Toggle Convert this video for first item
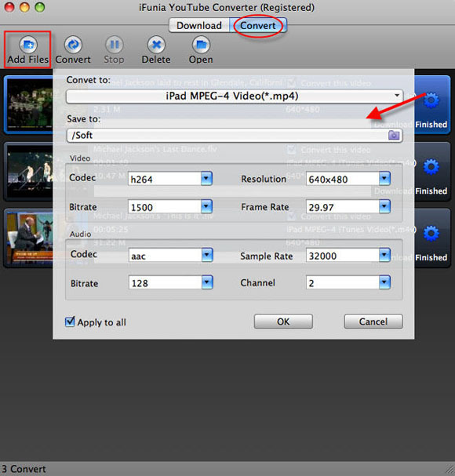 tap(292, 83)
